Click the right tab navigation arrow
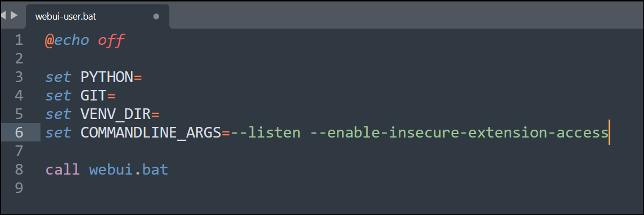 pyautogui.click(x=14, y=16)
